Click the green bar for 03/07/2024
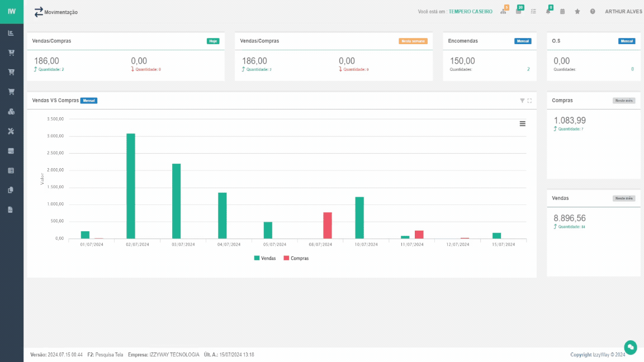 pyautogui.click(x=176, y=201)
